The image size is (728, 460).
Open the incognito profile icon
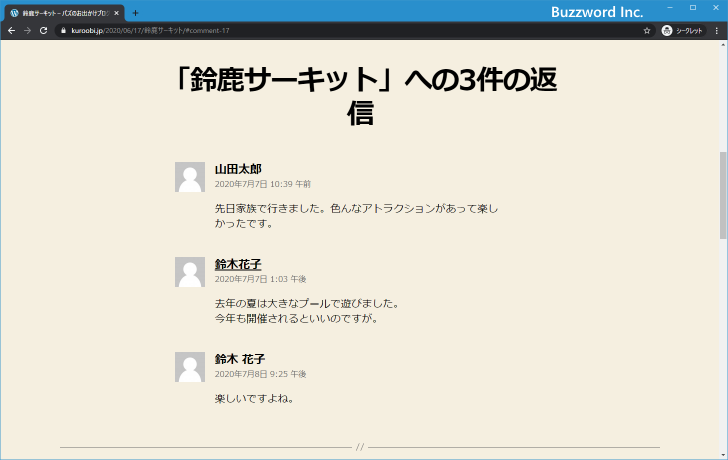pos(667,31)
